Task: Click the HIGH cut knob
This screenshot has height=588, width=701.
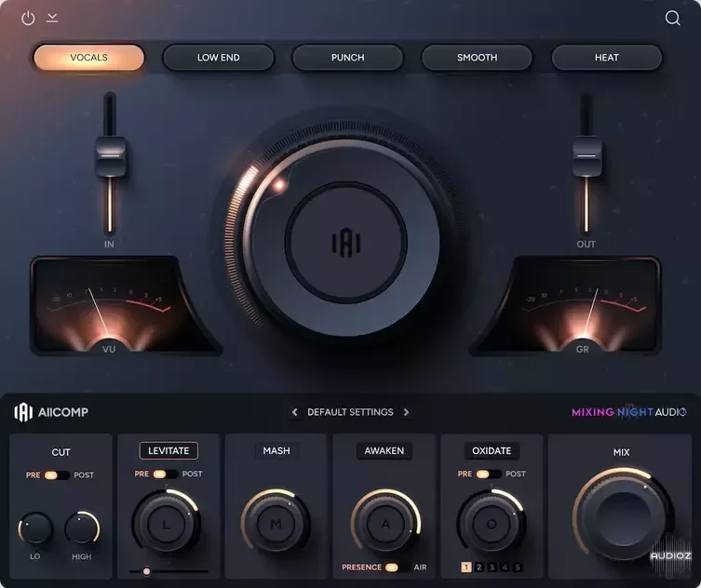Action: (82, 528)
